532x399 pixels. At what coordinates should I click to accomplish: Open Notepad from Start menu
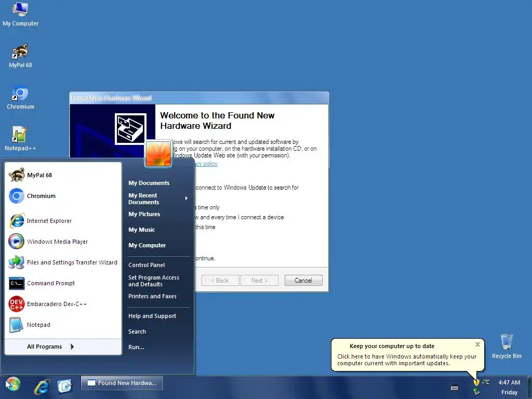pos(63,325)
